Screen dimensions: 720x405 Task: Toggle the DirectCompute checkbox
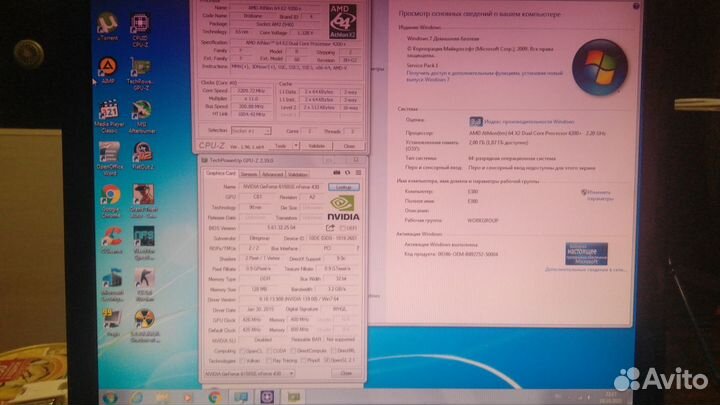coord(293,351)
